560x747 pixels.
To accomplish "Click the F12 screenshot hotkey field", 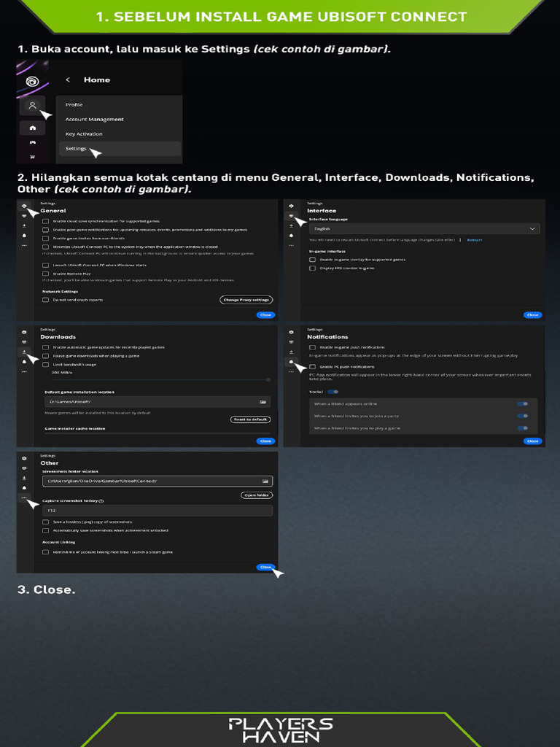I will tap(157, 510).
